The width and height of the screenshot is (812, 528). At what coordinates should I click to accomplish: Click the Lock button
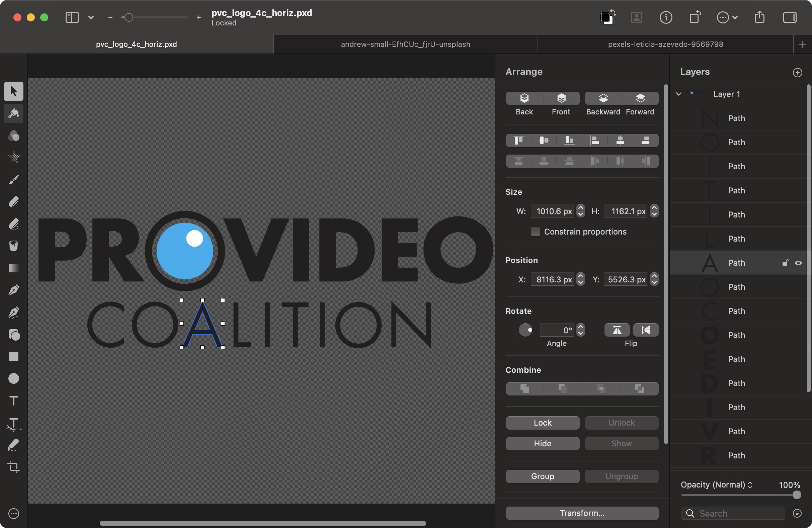[543, 423]
